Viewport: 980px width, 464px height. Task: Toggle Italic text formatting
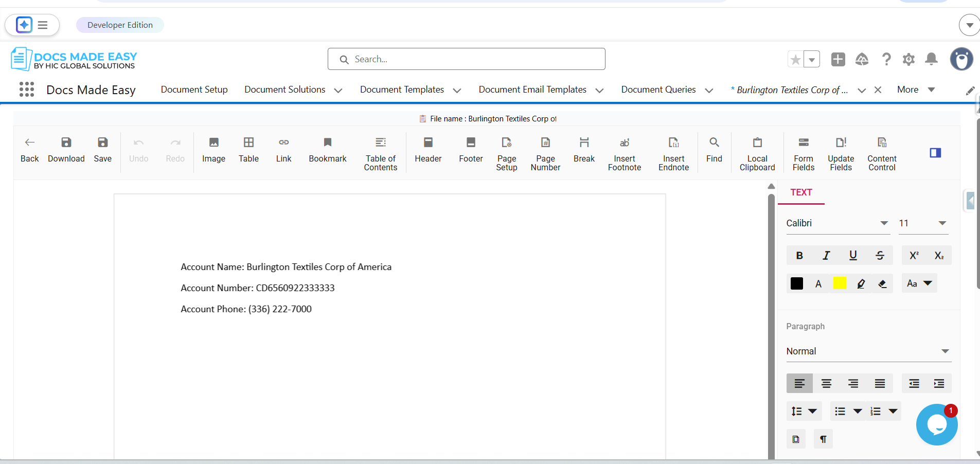pyautogui.click(x=826, y=256)
